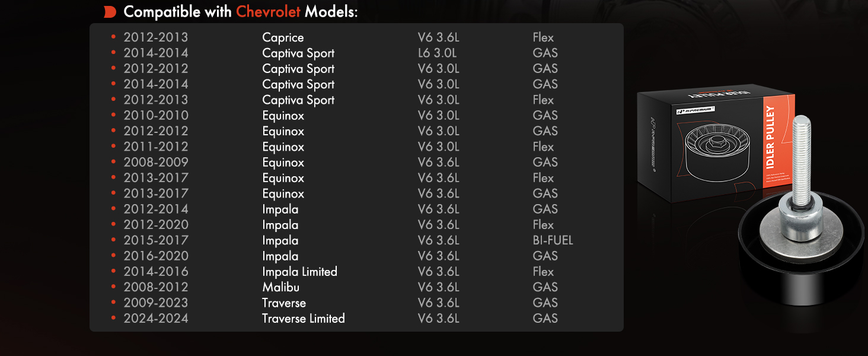Select the Malibu model entry
This screenshot has height=356, width=868.
tap(280, 287)
